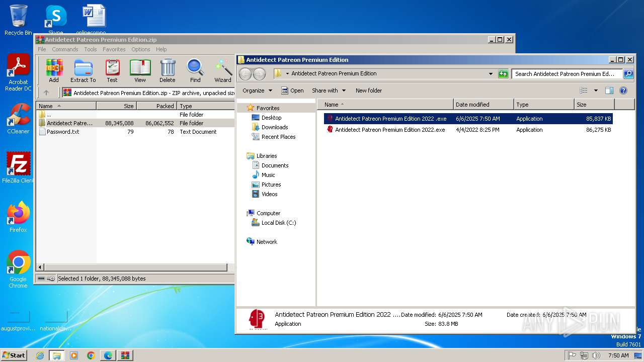Select Downloads in Favorites
The height and width of the screenshot is (362, 644).
pyautogui.click(x=275, y=127)
